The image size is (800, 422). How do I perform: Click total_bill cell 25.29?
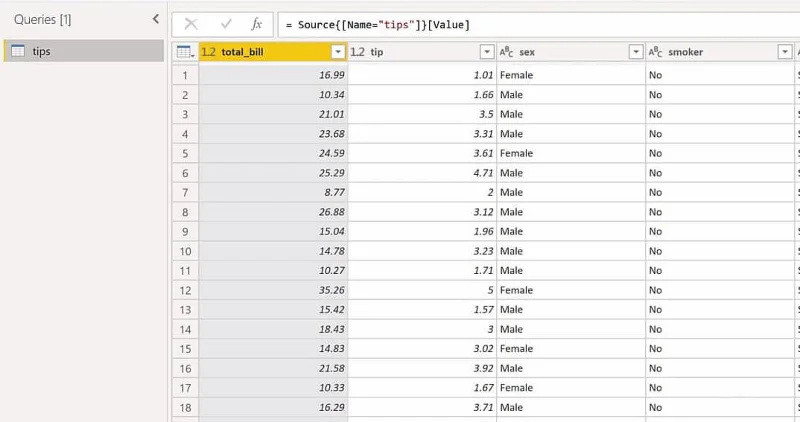[273, 173]
